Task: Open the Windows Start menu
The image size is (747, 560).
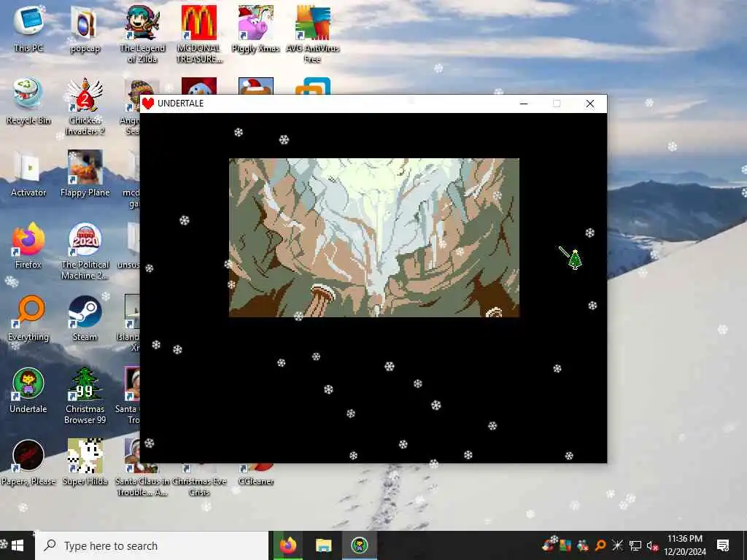Action: pyautogui.click(x=18, y=545)
